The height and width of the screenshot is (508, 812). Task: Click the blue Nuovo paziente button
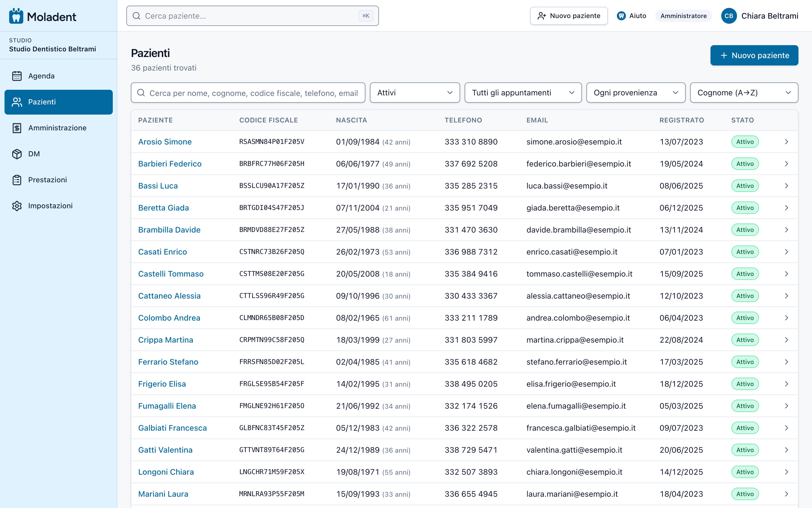coord(754,55)
